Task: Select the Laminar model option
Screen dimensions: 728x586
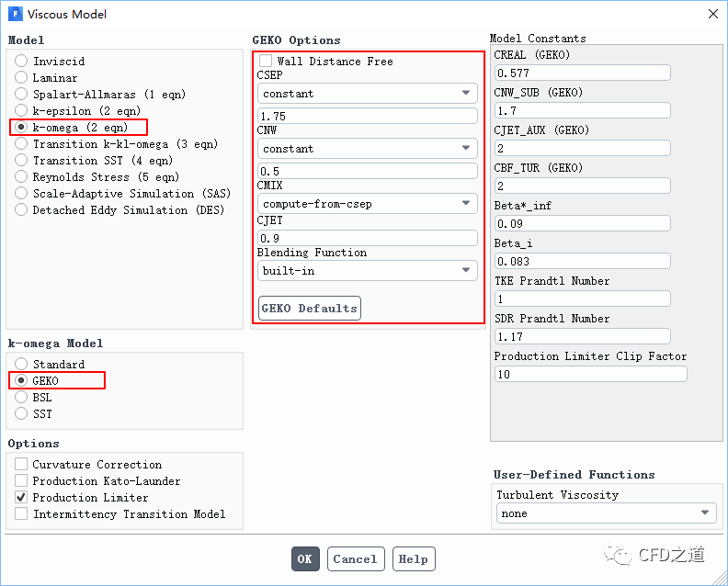Action: 21,77
